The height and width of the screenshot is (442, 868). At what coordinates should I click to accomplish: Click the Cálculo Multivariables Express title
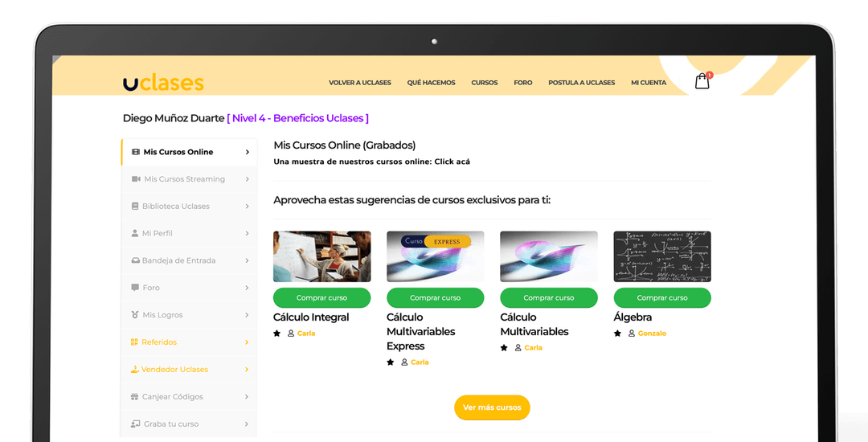(x=420, y=332)
